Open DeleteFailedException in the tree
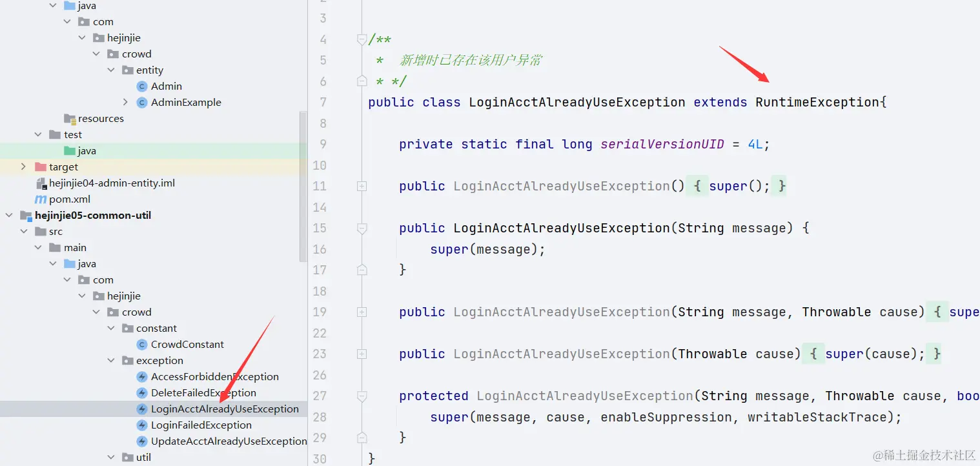This screenshot has height=466, width=980. 203,393
